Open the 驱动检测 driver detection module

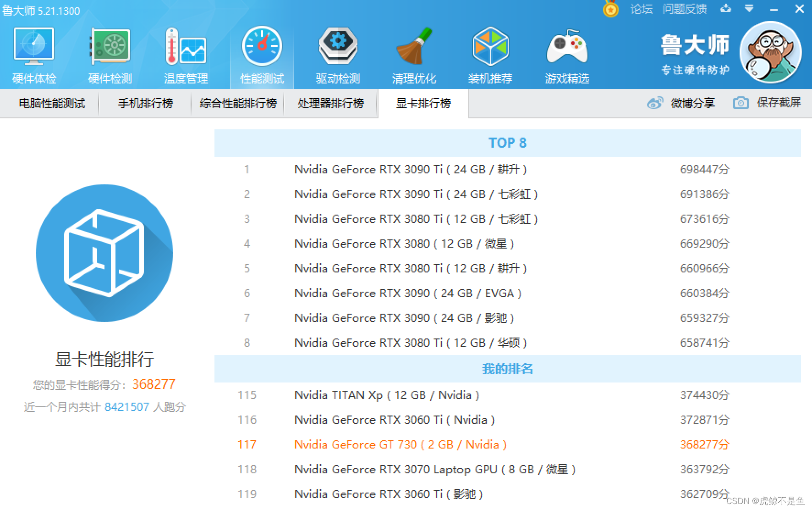338,56
